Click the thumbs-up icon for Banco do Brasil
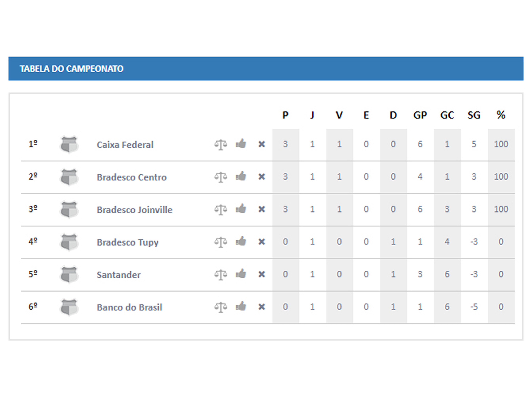Screen dimensions: 532x399 tap(241, 306)
